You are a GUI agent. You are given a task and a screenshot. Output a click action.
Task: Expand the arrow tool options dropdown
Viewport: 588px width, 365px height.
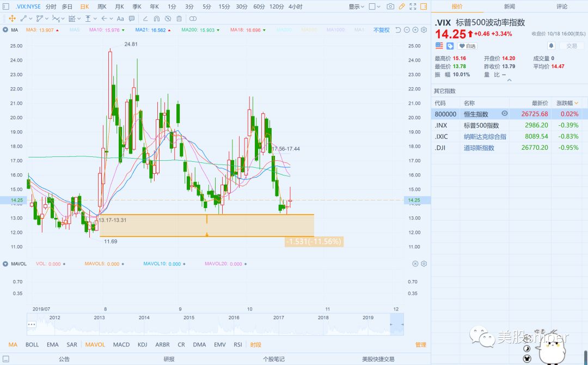112,19
